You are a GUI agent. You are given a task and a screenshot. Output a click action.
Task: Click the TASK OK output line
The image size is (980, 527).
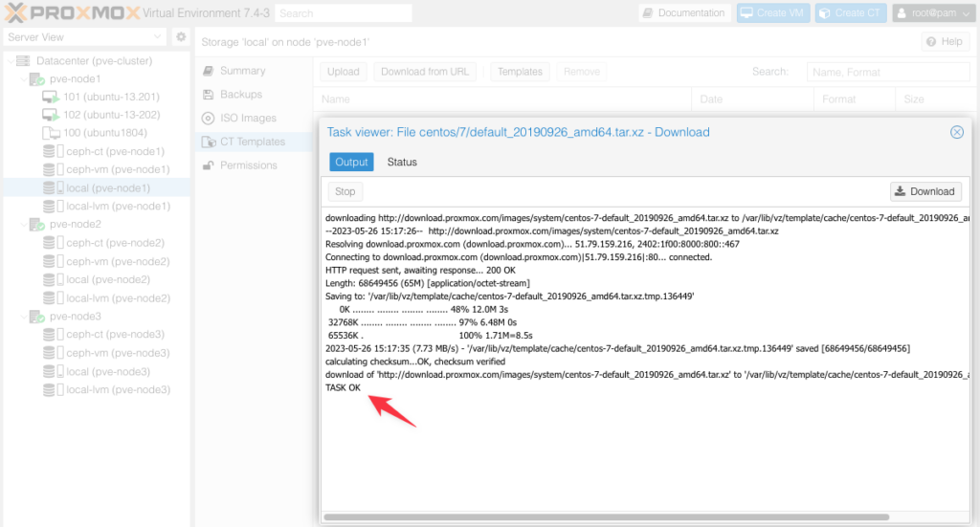coord(344,387)
